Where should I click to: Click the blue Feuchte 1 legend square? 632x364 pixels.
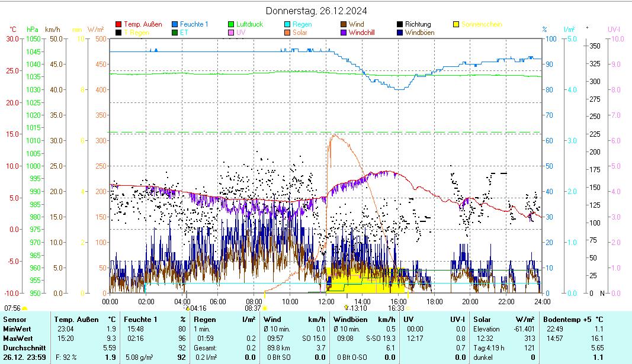[x=175, y=24]
